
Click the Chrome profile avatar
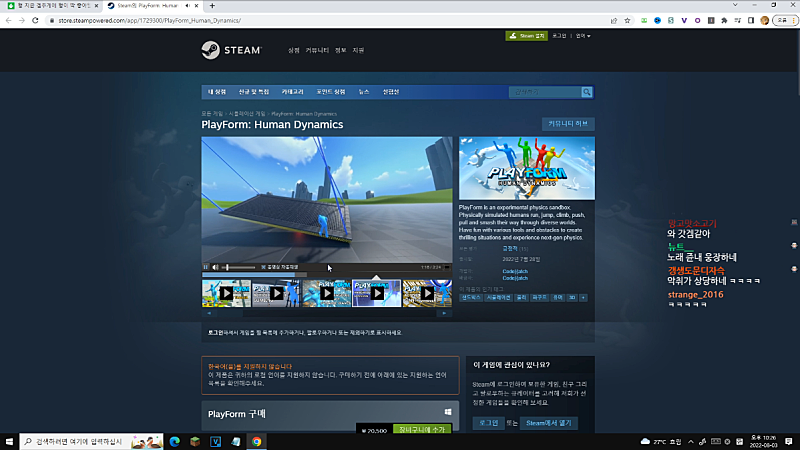coord(764,20)
